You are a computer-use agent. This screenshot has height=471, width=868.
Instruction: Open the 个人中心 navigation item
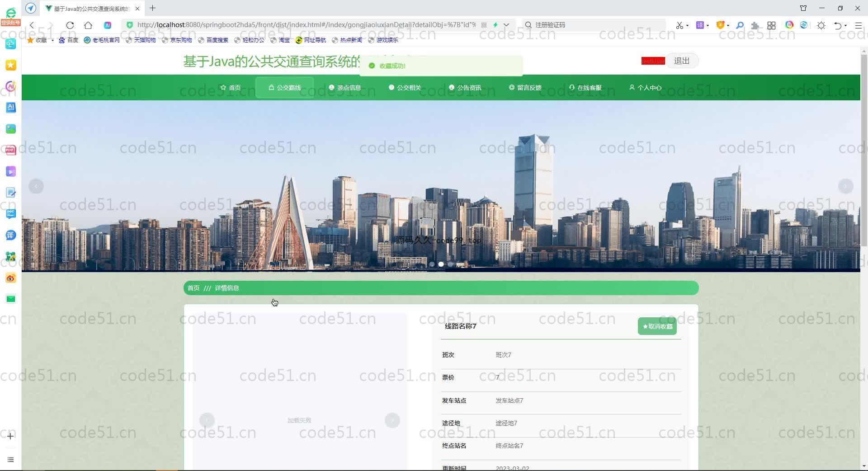click(x=646, y=88)
